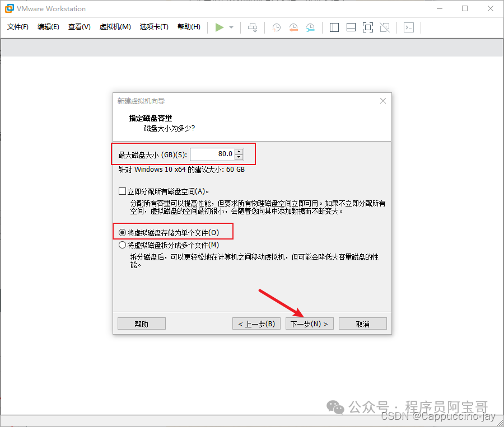This screenshot has height=427, width=504.
Task: Close the VMware Workstation window
Action: 490,9
